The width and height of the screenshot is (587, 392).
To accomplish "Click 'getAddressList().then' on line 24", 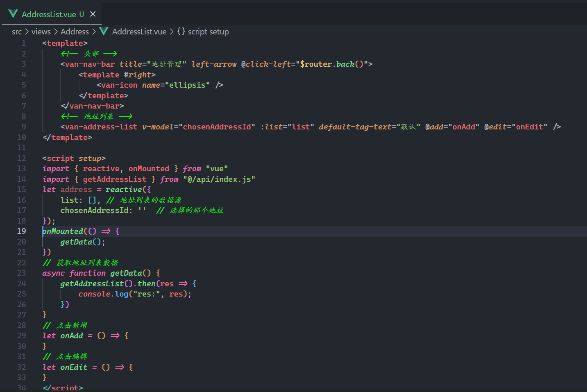I will click(108, 284).
